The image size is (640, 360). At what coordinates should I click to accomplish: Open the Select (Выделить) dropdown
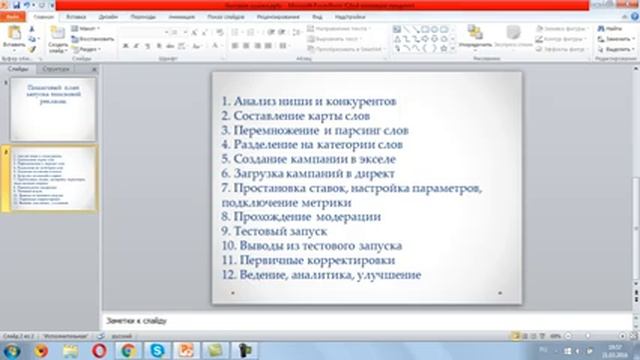pos(616,49)
